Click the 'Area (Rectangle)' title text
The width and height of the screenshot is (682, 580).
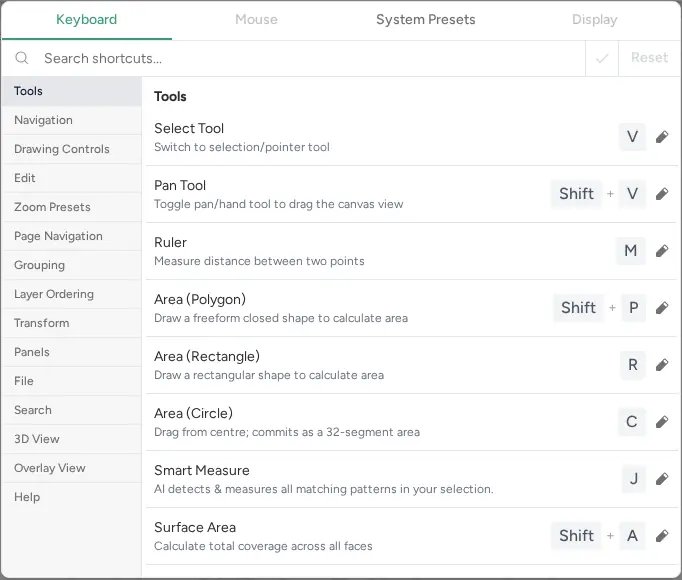[x=207, y=356]
